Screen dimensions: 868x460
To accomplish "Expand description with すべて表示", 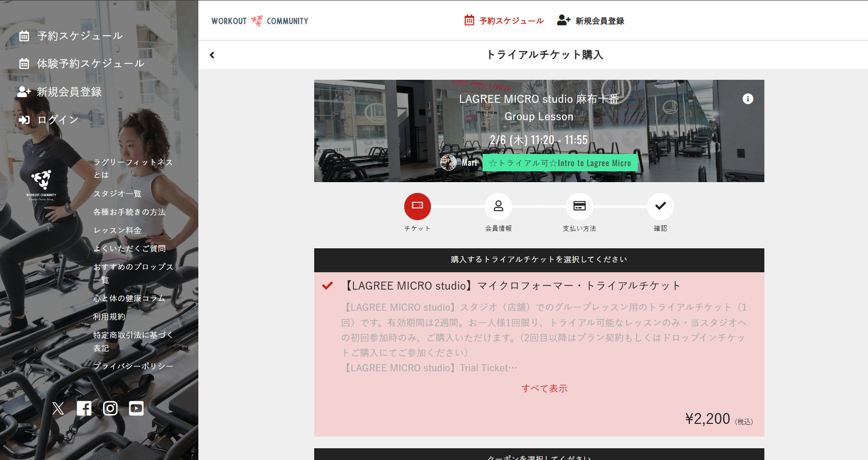I will (x=544, y=389).
